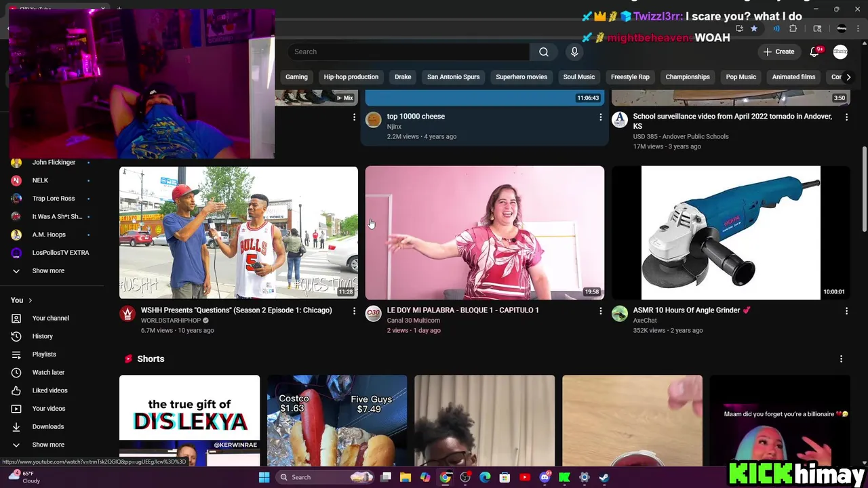
Task: Open the Costco vs Five Guys short
Action: 337,420
